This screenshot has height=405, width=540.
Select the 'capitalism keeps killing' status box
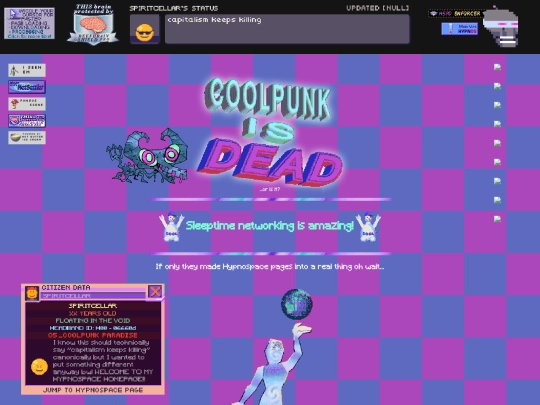pyautogui.click(x=287, y=29)
